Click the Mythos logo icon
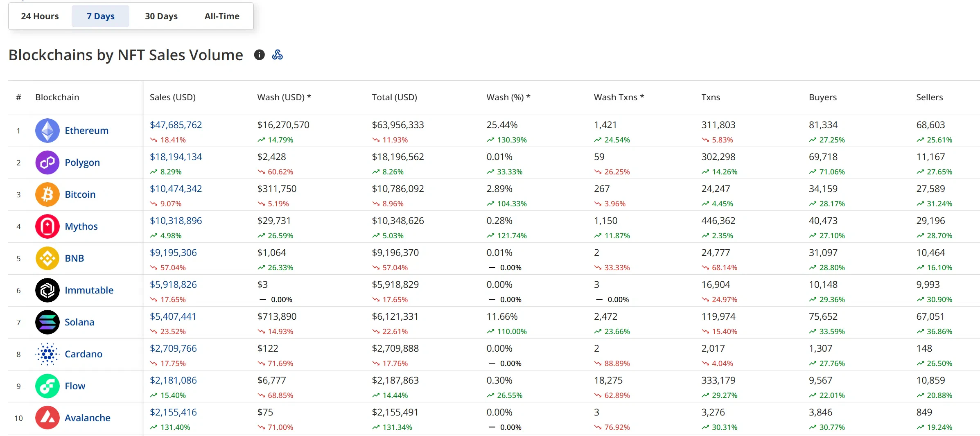 pyautogui.click(x=47, y=226)
